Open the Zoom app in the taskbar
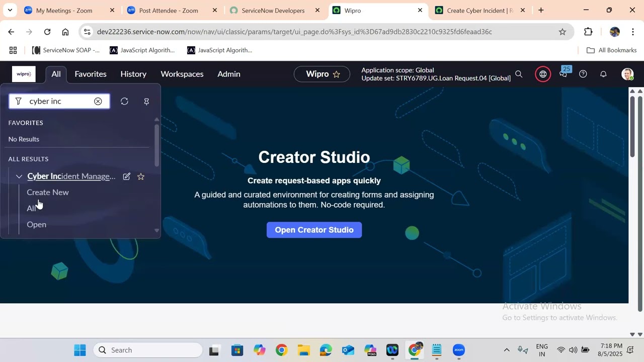Image resolution: width=644 pixels, height=362 pixels. click(x=458, y=350)
